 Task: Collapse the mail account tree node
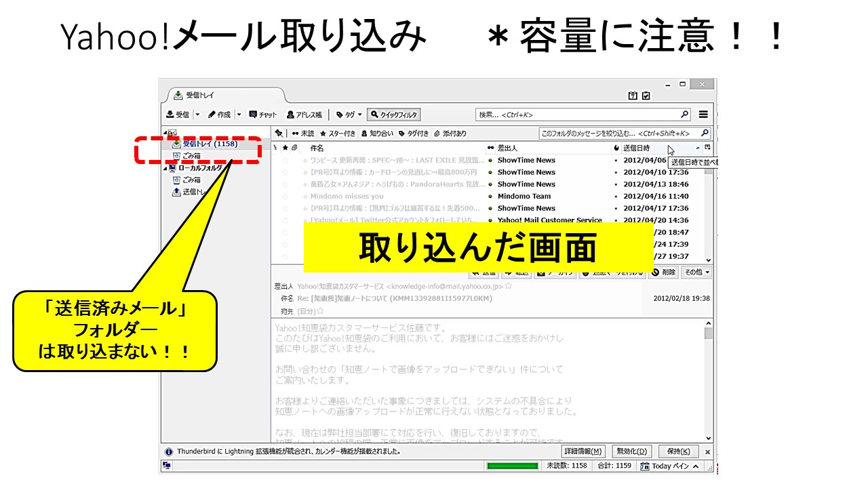tap(165, 133)
